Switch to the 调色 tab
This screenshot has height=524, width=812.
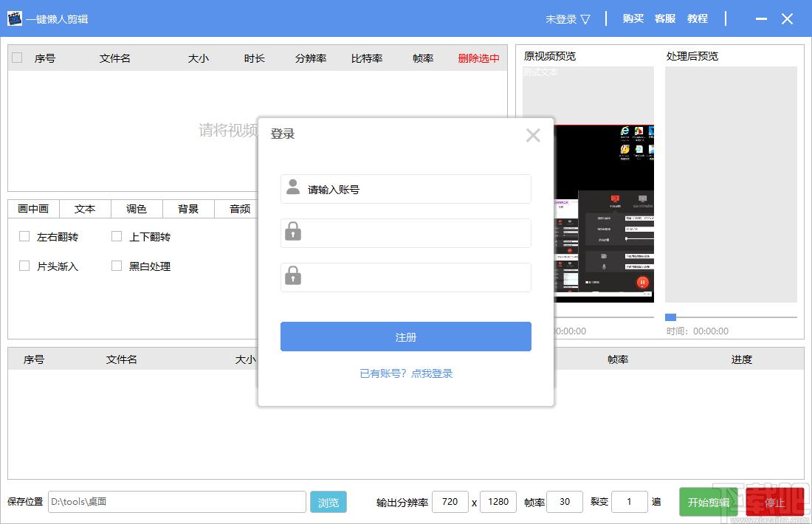coord(137,209)
